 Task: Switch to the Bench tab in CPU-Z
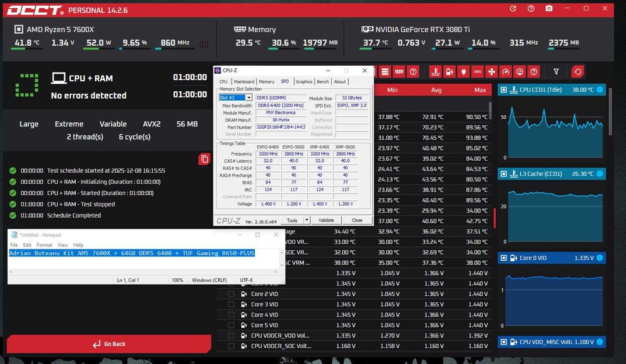(322, 82)
